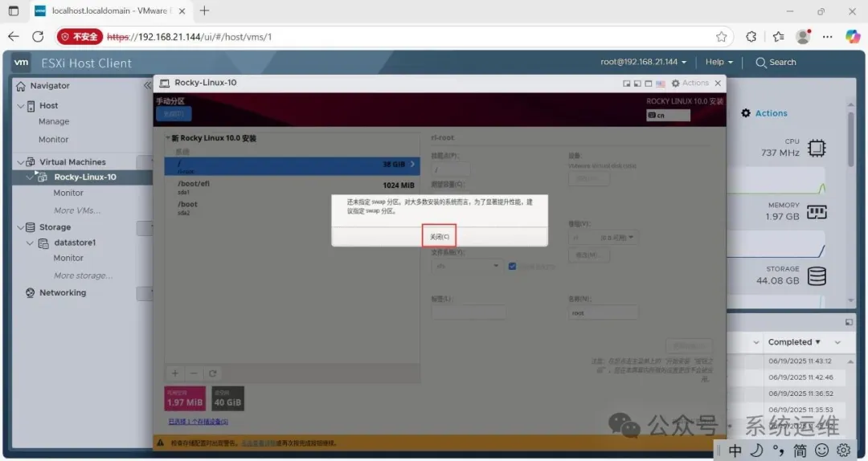
Task: Collapse the Host tree node
Action: coord(20,106)
